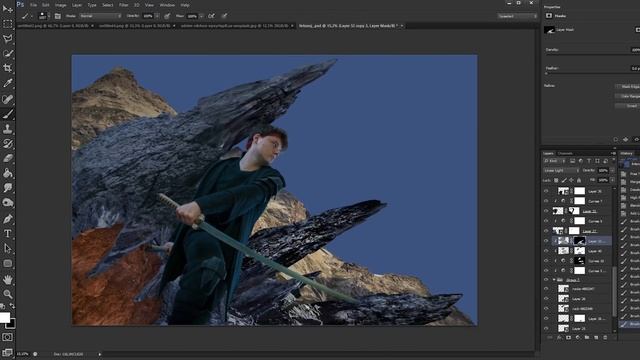Open the Image menu

pos(60,5)
